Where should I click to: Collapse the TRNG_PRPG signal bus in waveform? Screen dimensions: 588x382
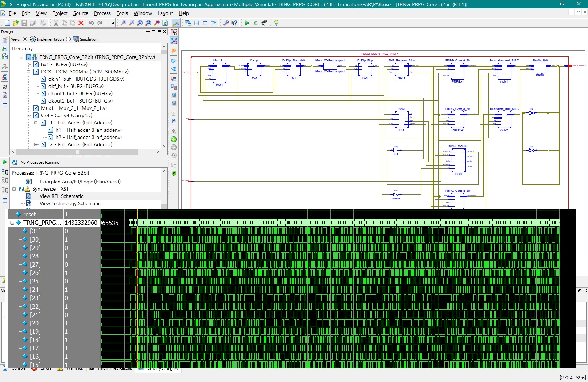click(x=12, y=222)
